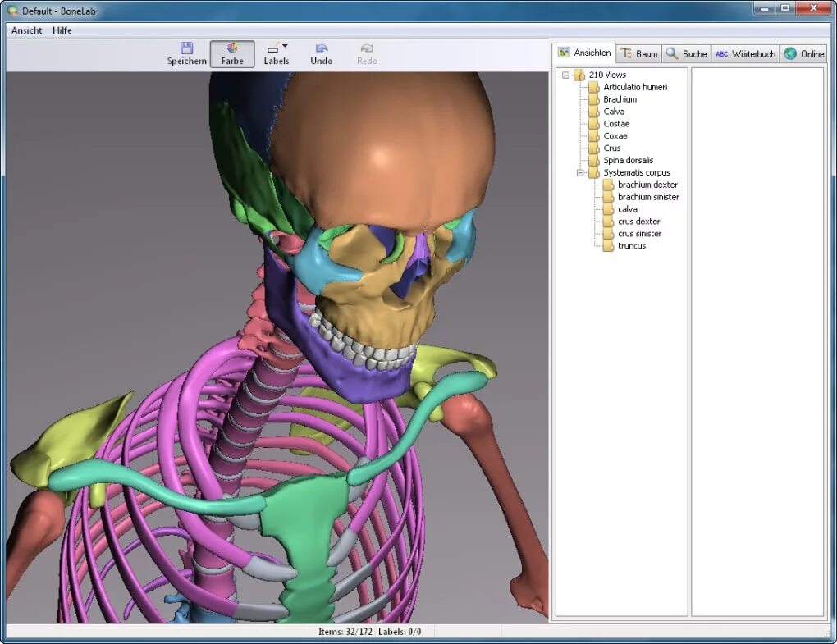Select the truncus subview

[x=632, y=246]
